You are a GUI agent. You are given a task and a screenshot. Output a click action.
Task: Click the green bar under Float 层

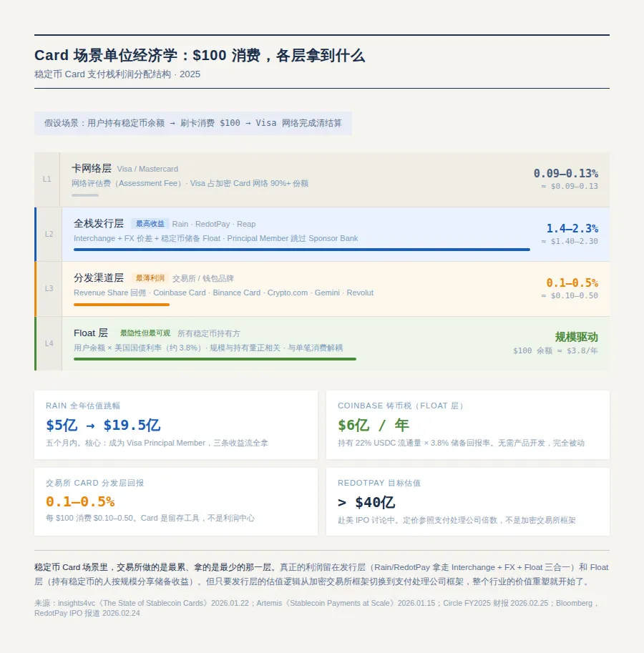click(215, 359)
